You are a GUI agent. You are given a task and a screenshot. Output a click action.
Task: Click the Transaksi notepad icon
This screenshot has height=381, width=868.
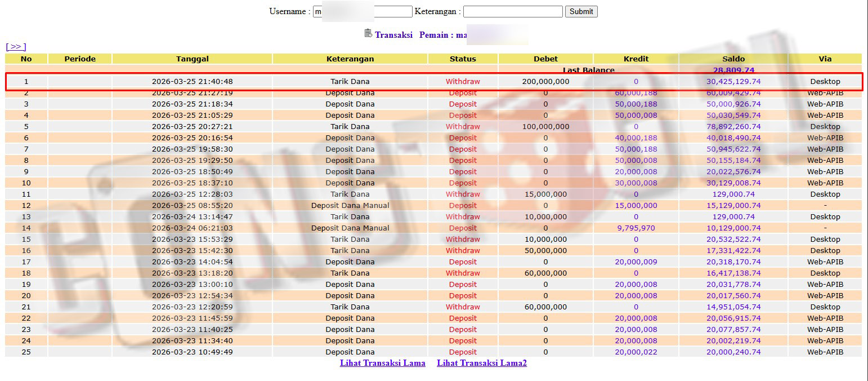pos(368,34)
